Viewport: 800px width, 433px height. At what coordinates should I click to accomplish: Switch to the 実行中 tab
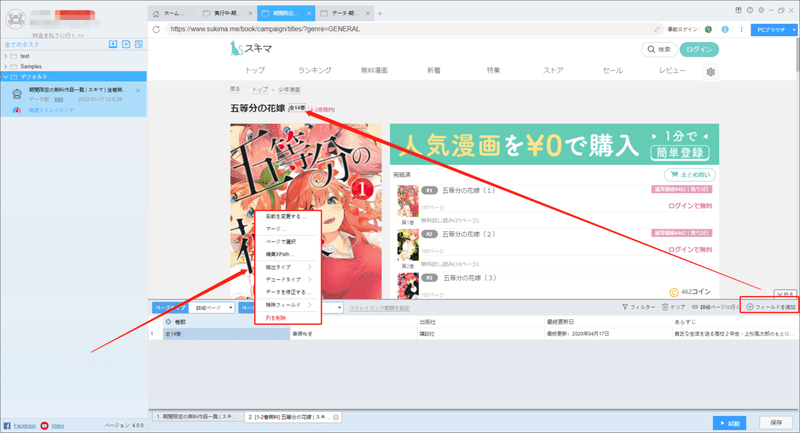click(x=228, y=14)
